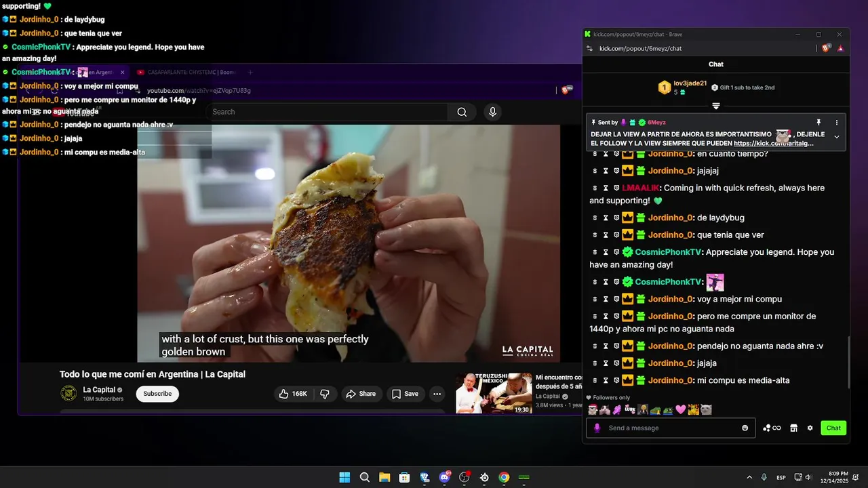Open OBS Studio from taskbar
This screenshot has height=488, width=868.
465,477
